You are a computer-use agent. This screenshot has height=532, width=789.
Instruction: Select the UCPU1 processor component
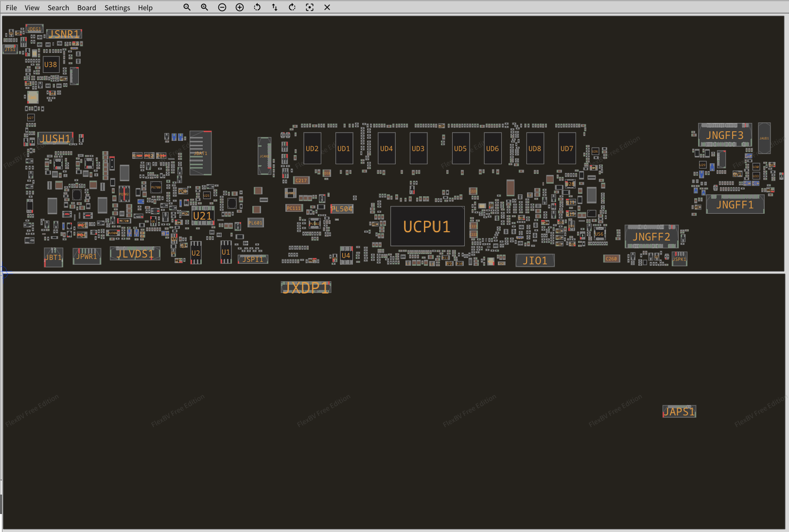(x=427, y=226)
